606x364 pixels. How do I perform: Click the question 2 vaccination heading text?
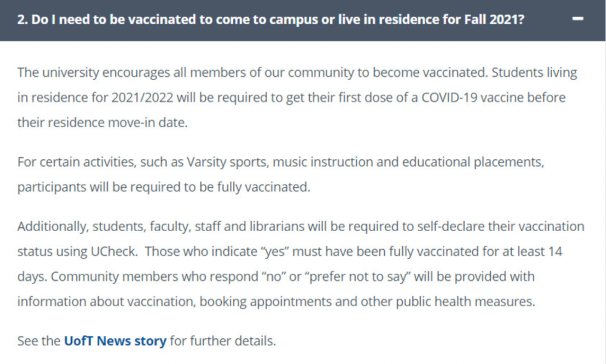coord(270,19)
